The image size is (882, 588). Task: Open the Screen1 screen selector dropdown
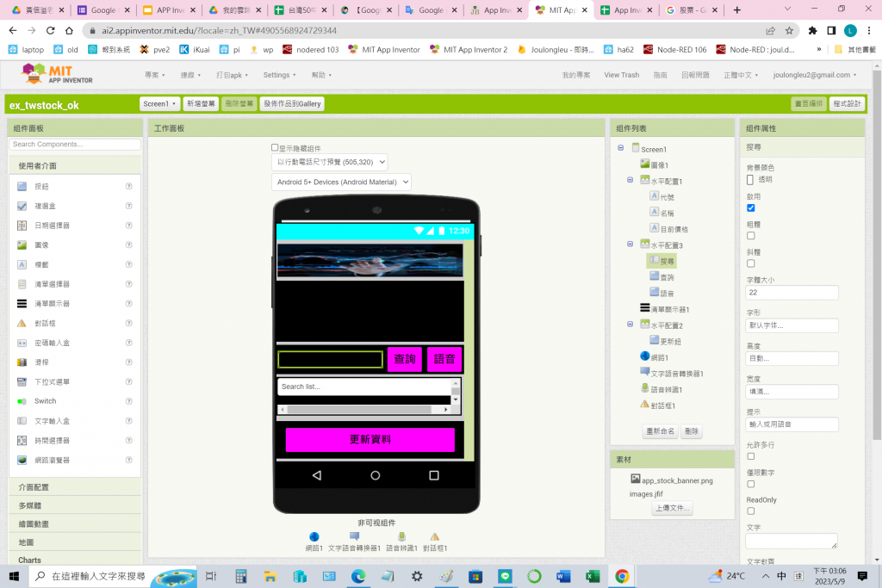159,104
